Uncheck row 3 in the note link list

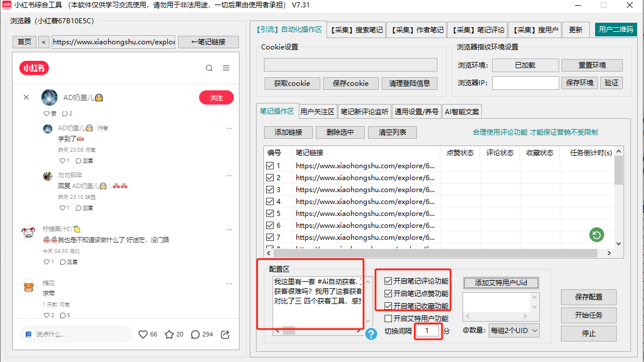270,190
